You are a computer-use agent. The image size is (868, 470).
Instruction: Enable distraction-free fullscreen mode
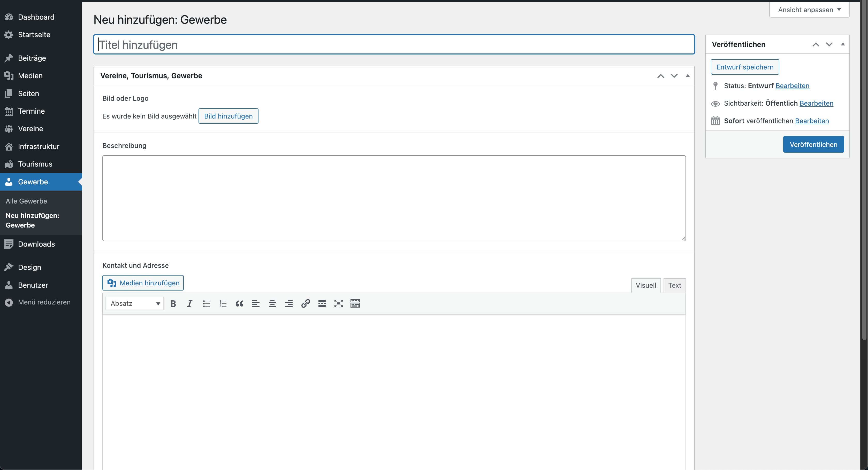(x=338, y=304)
